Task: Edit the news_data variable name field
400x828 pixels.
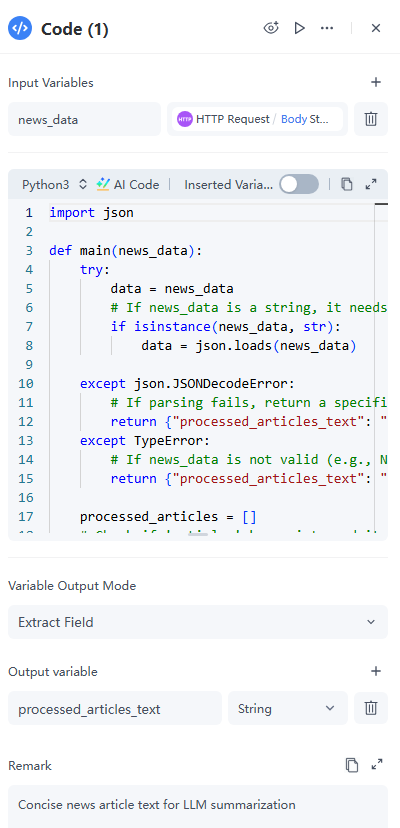Action: coord(84,119)
